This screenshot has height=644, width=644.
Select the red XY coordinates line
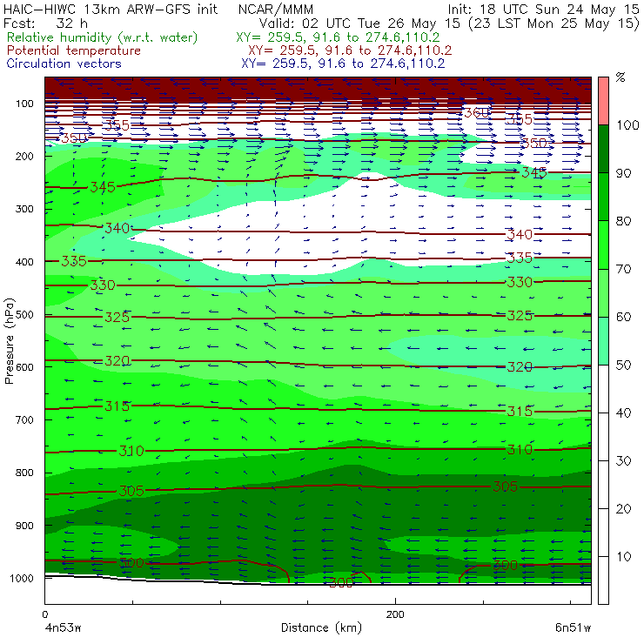(x=350, y=50)
